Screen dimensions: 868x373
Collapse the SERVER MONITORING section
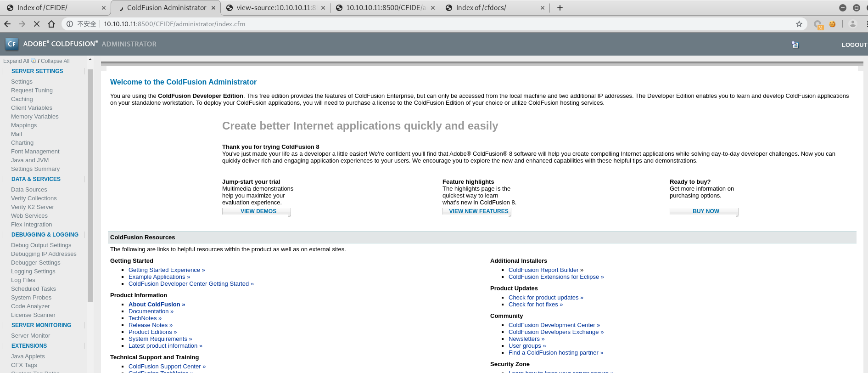41,325
